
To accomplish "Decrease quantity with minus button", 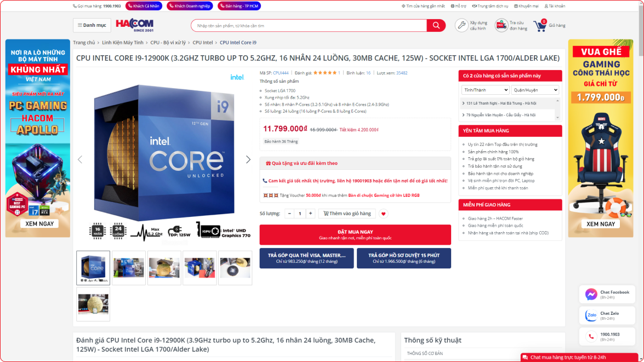I will 289,214.
